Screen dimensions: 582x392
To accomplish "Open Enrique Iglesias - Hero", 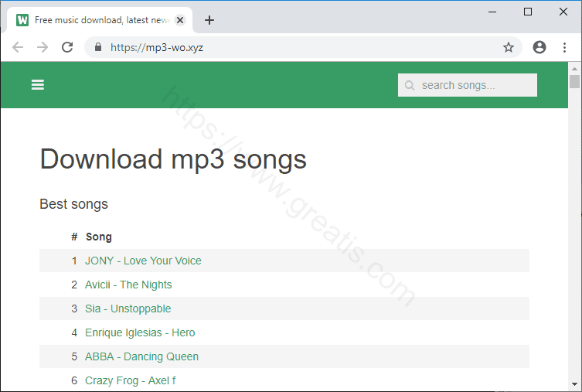I will pyautogui.click(x=140, y=332).
